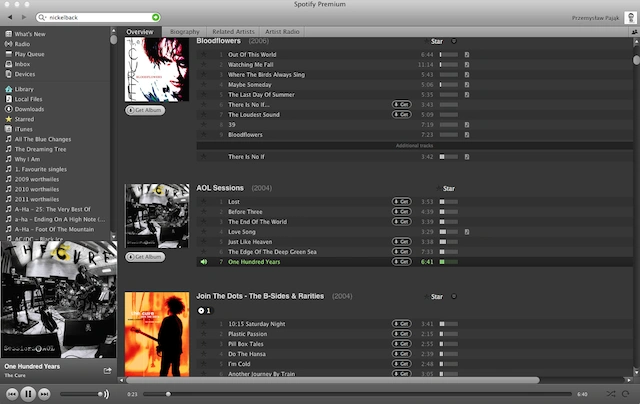
Task: Skip to the next track
Action: tap(44, 394)
